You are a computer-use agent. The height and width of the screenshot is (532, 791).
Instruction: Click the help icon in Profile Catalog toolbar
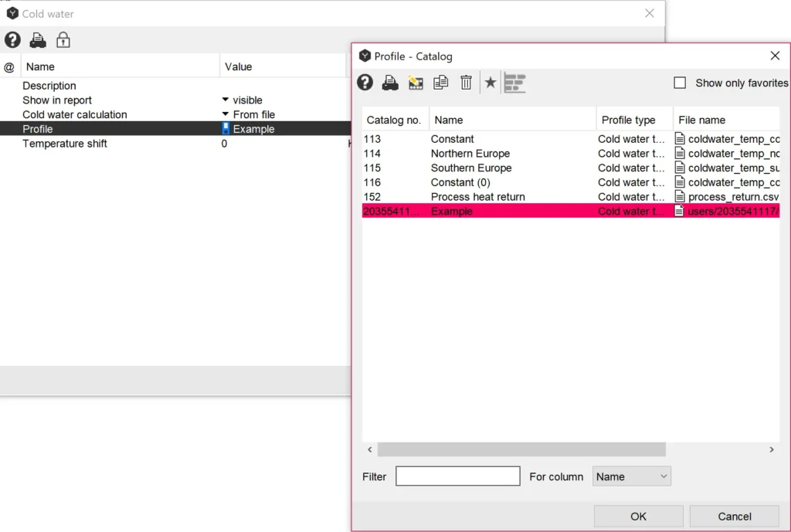coord(365,83)
